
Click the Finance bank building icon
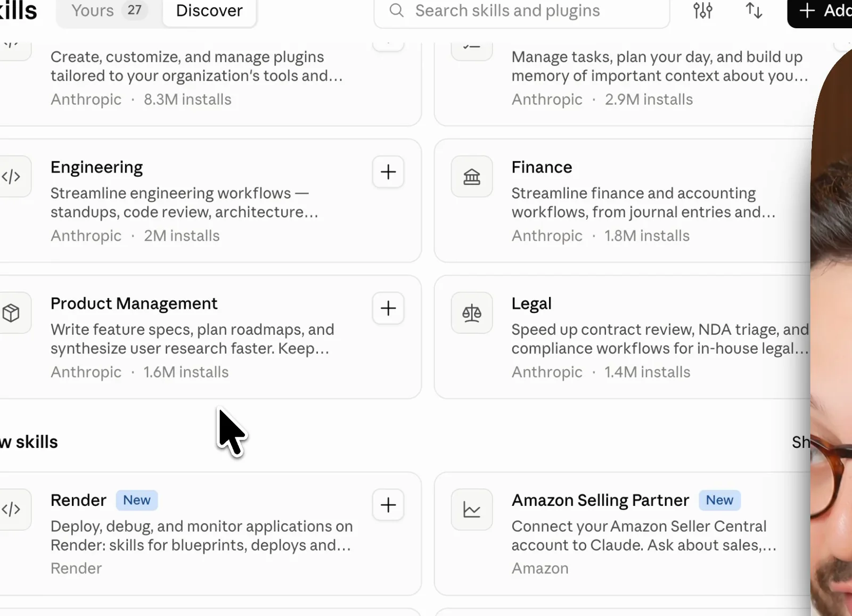[x=472, y=176]
